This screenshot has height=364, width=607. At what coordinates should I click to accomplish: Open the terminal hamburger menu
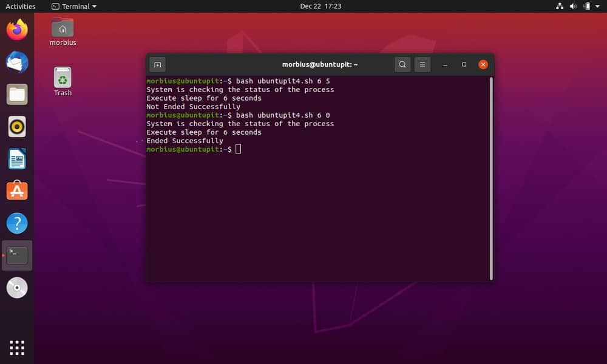pos(422,64)
